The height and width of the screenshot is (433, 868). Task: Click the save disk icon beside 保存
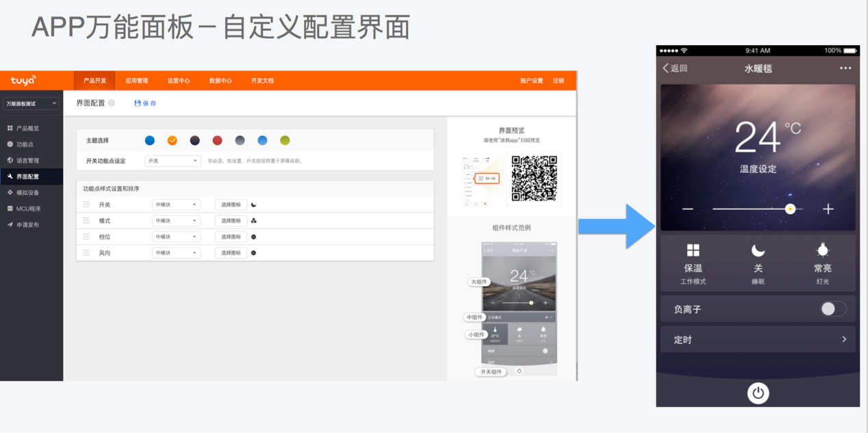(138, 103)
